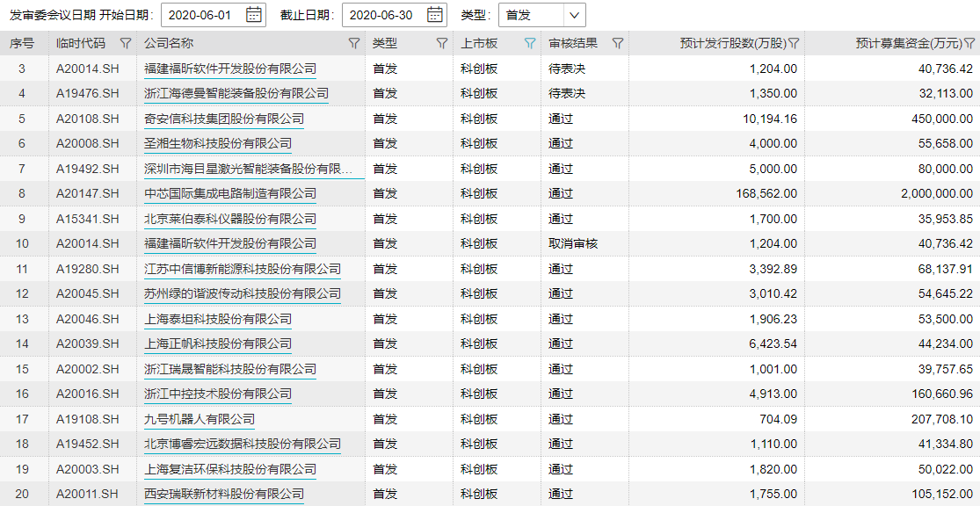Select code cell A20147.SH
Image resolution: width=980 pixels, height=506 pixels.
88,193
